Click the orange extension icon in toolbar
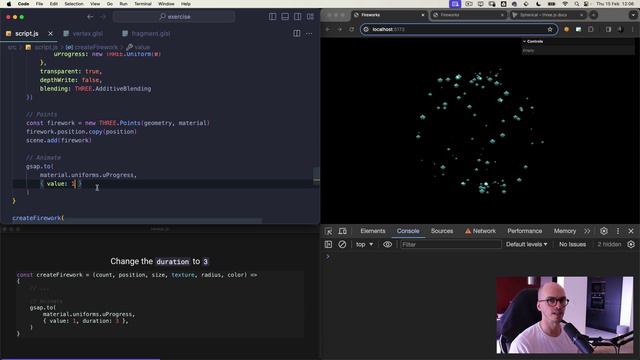The image size is (640, 360). click(566, 29)
